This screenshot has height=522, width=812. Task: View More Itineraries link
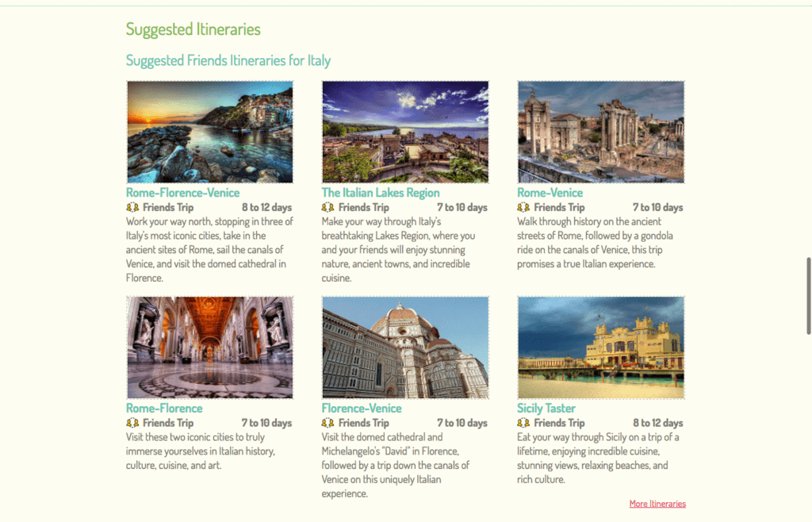pyautogui.click(x=657, y=504)
